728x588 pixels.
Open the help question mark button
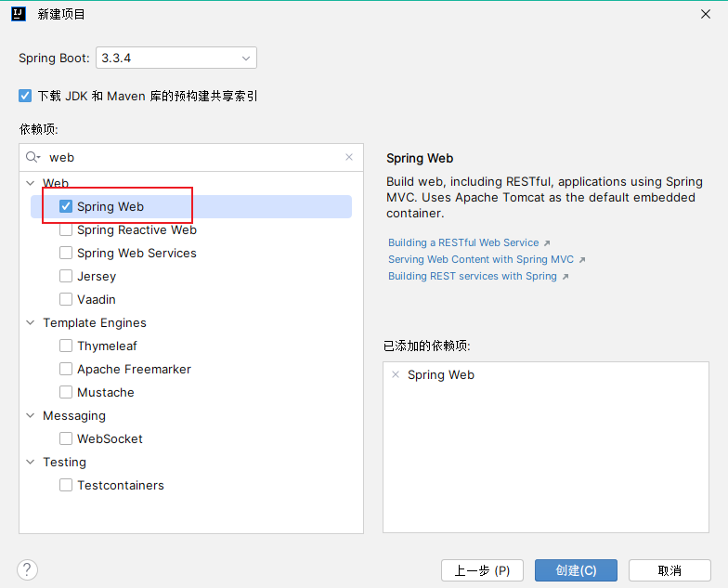click(28, 569)
